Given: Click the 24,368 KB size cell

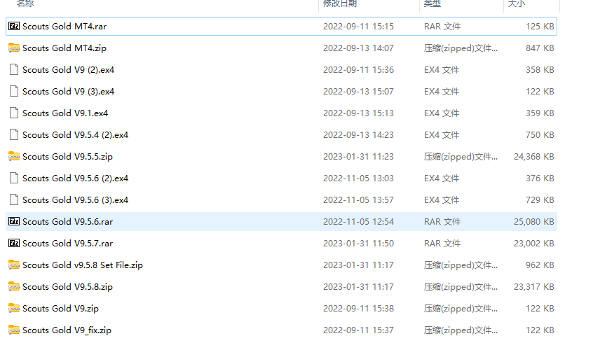Looking at the screenshot, I should (x=534, y=157).
